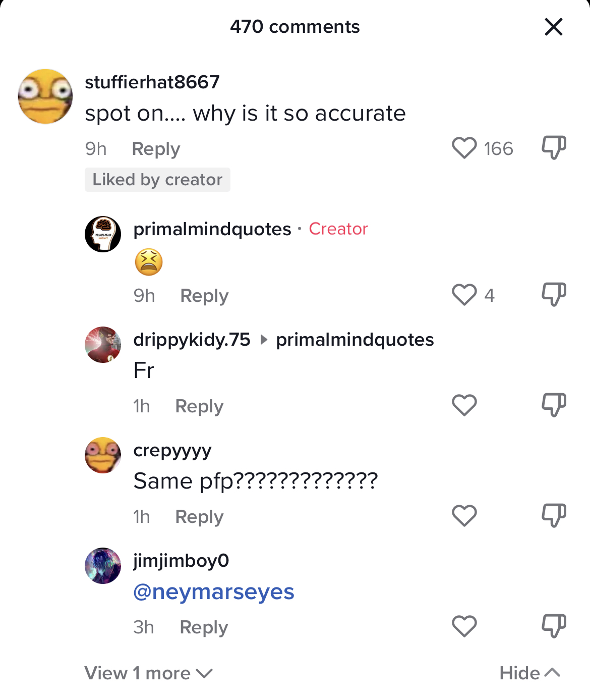The height and width of the screenshot is (700, 590).
Task: Like crepyyyy's 'Same pfp' comment
Action: 464,516
